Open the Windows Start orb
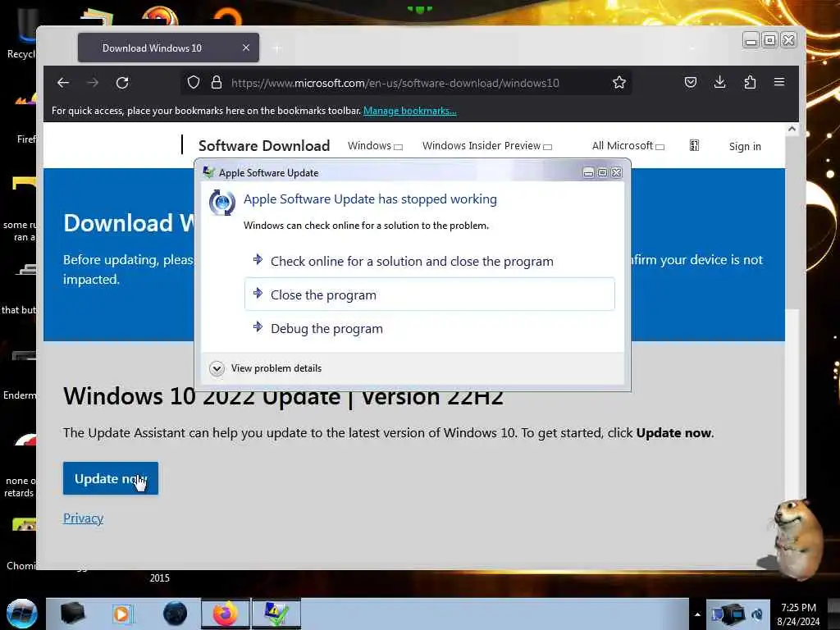 pos(21,614)
